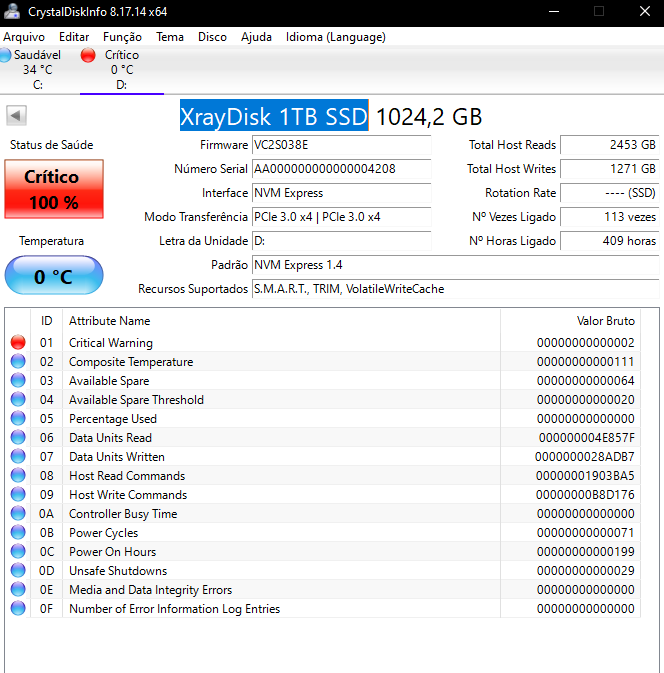This screenshot has height=673, width=664.
Task: Click the Valor Bruto column header
Action: point(570,321)
